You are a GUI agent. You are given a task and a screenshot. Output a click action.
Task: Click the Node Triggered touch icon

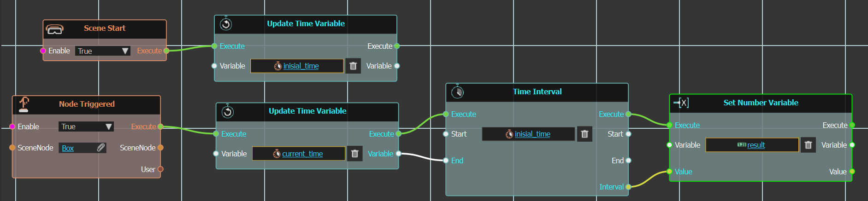[24, 104]
